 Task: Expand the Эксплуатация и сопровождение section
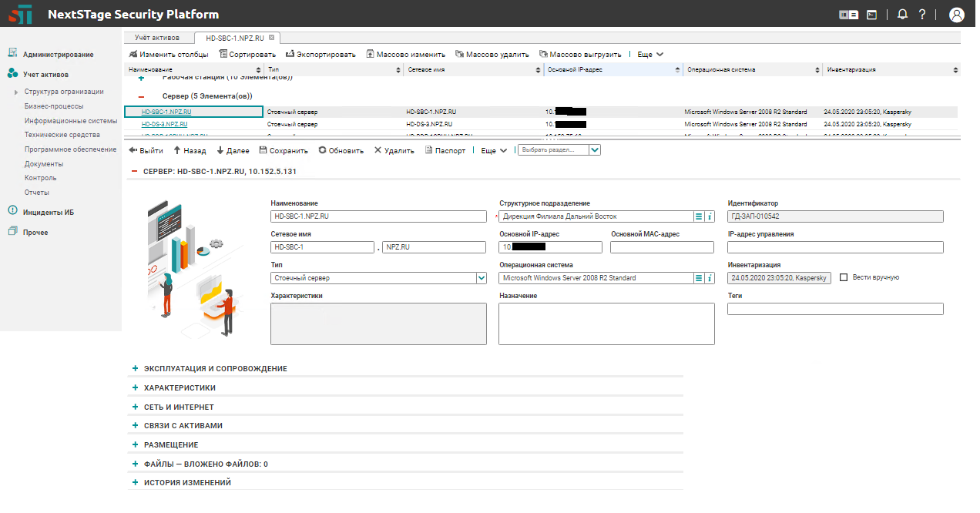point(214,369)
